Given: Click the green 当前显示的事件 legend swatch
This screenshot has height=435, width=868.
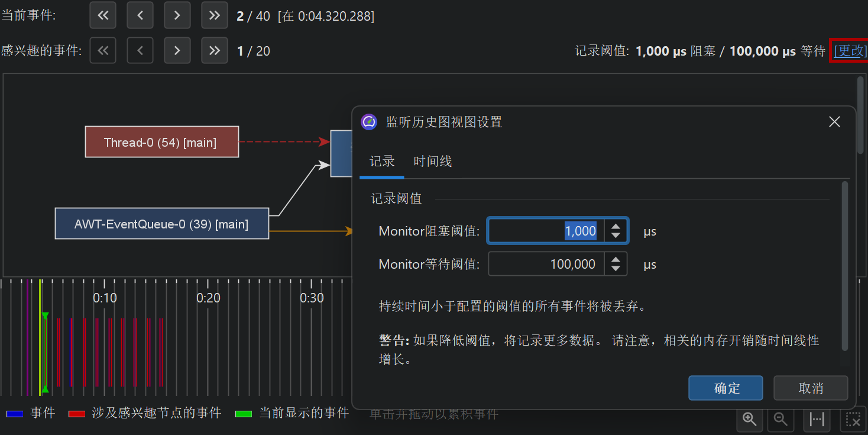Looking at the screenshot, I should (244, 414).
